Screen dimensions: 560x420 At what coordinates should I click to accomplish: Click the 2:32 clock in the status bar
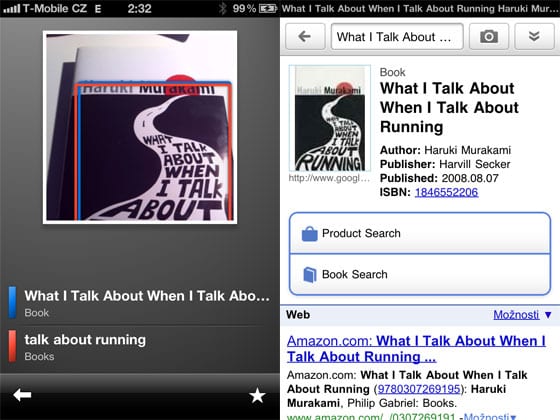[x=139, y=8]
